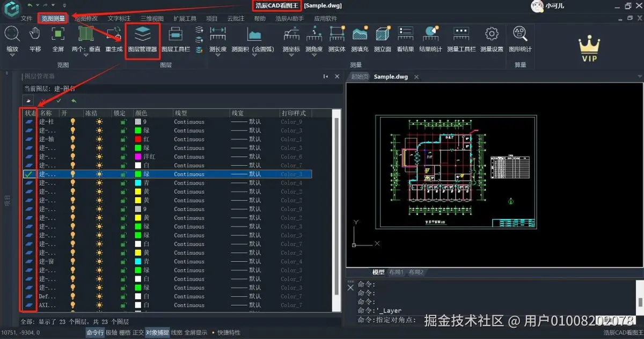Open the 浩辰AI助手 tab
644x339 pixels.
(290, 18)
